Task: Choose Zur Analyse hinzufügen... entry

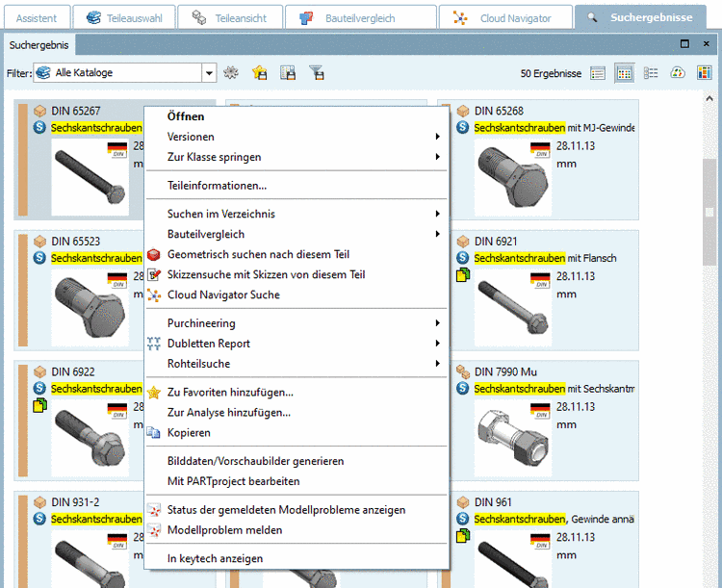Action: coord(297,413)
